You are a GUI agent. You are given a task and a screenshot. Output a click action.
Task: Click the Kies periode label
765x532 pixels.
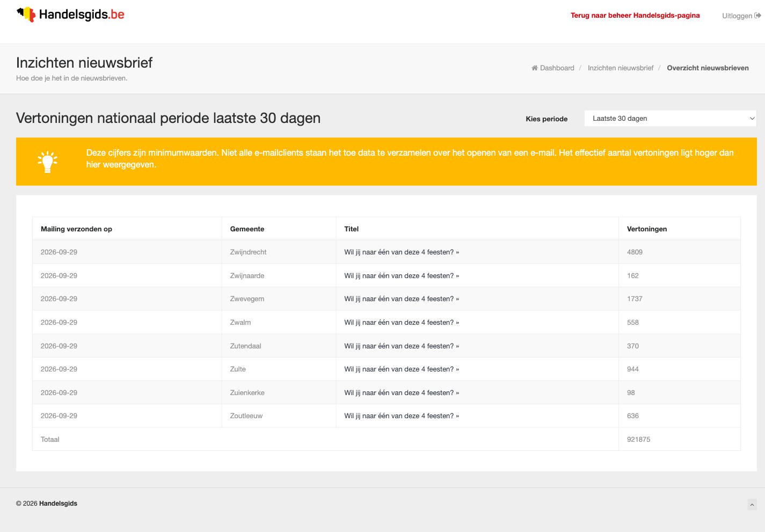pos(547,119)
